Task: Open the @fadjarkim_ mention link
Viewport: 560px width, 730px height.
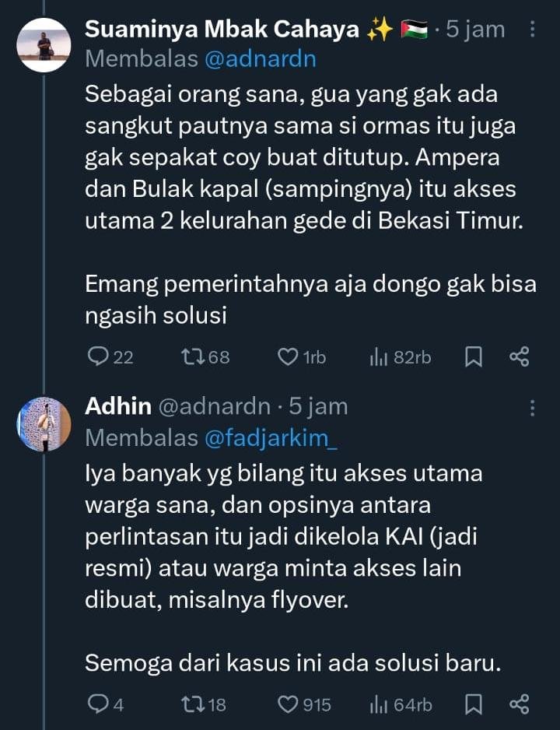Action: coord(271,438)
